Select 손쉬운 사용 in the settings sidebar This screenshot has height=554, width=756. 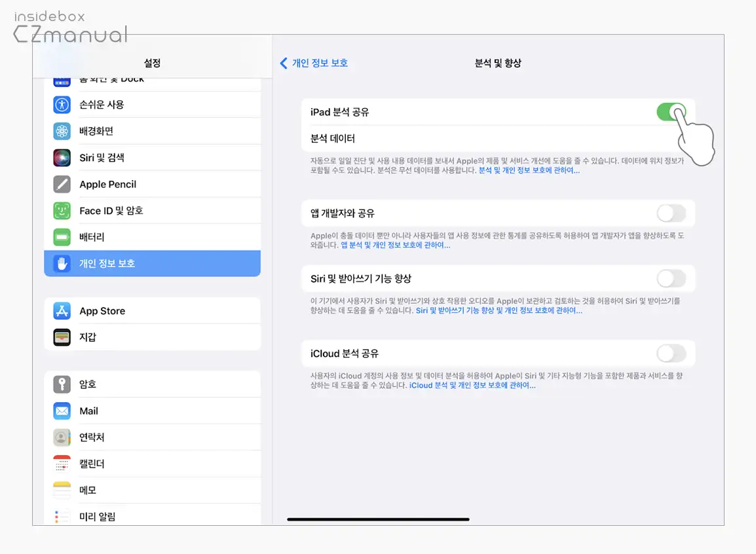[153, 105]
